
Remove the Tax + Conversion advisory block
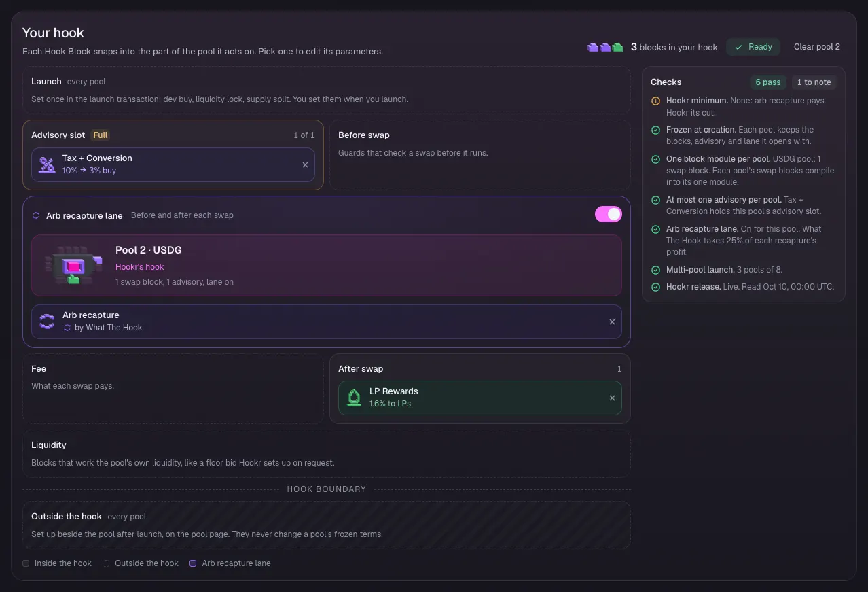305,164
